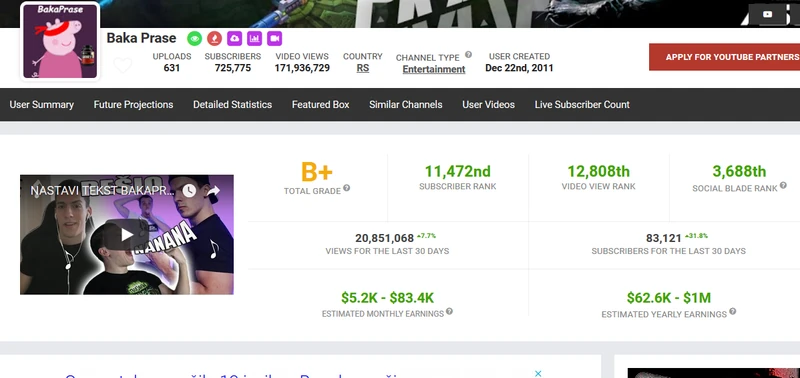Play the featured Baka Prase video
The image size is (800, 378).
click(127, 235)
